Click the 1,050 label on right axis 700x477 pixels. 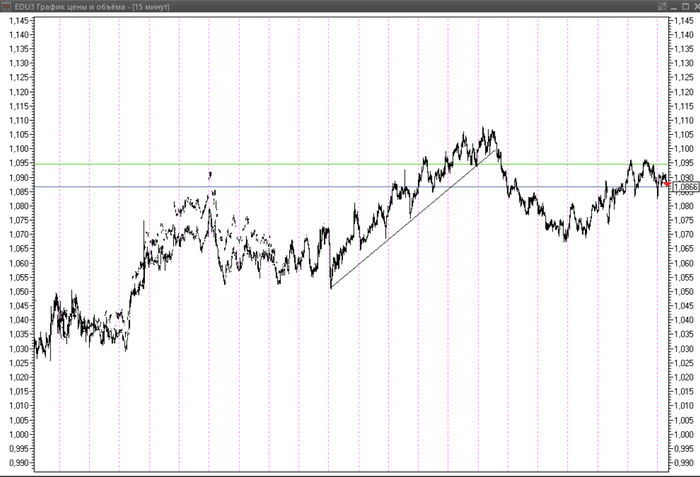click(683, 292)
